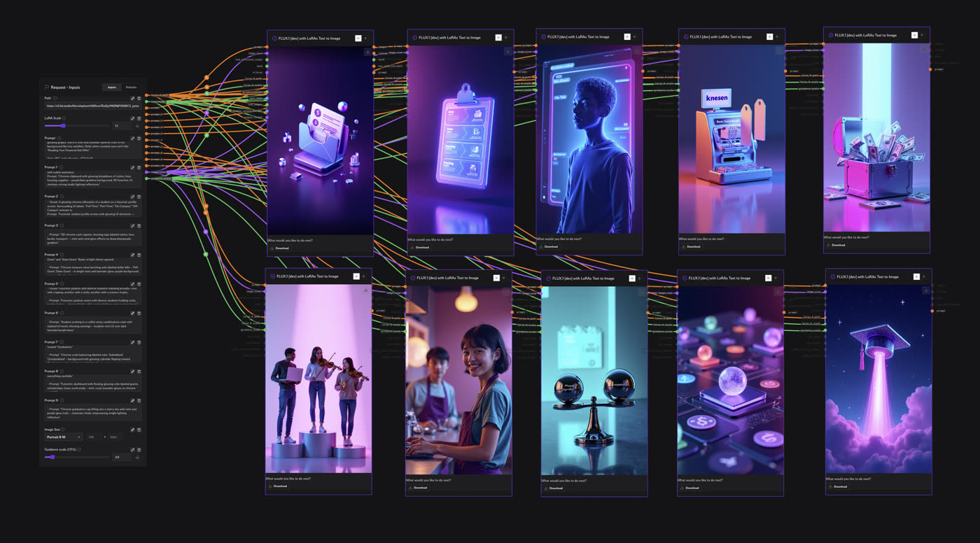The image size is (980, 543).
Task: Download the cash register image
Action: click(690, 246)
